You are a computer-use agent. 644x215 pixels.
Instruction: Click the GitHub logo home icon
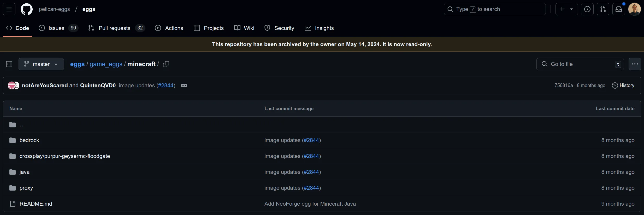click(x=27, y=9)
